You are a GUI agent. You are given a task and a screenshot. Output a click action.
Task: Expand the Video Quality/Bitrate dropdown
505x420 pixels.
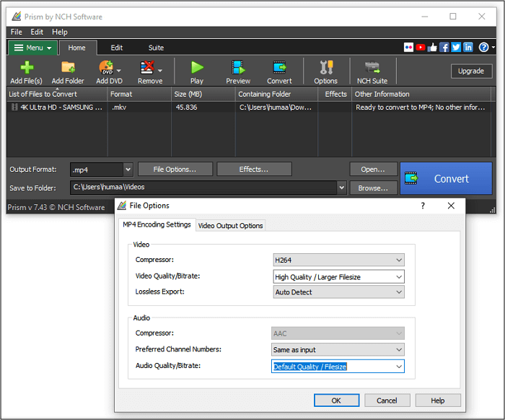pyautogui.click(x=338, y=276)
